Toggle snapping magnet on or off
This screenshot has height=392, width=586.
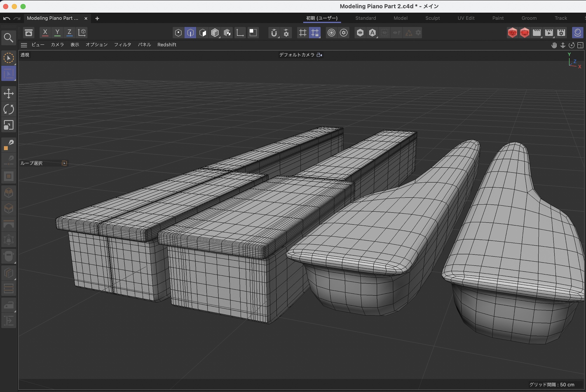[274, 33]
